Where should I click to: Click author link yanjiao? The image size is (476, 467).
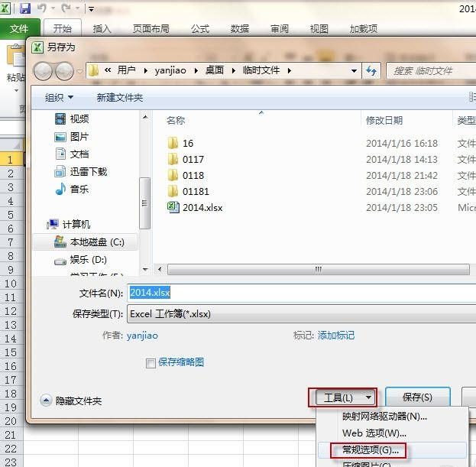point(142,336)
